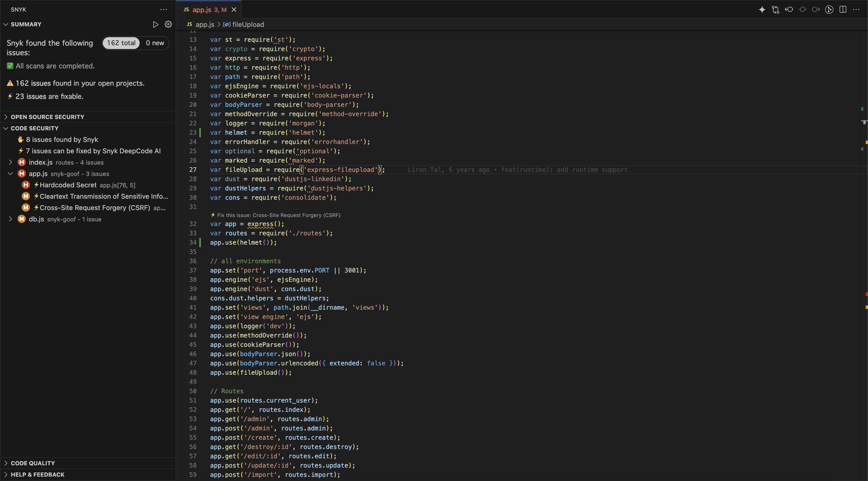Click fileUpload in the breadcrumb
The height and width of the screenshot is (481, 868).
pyautogui.click(x=248, y=24)
